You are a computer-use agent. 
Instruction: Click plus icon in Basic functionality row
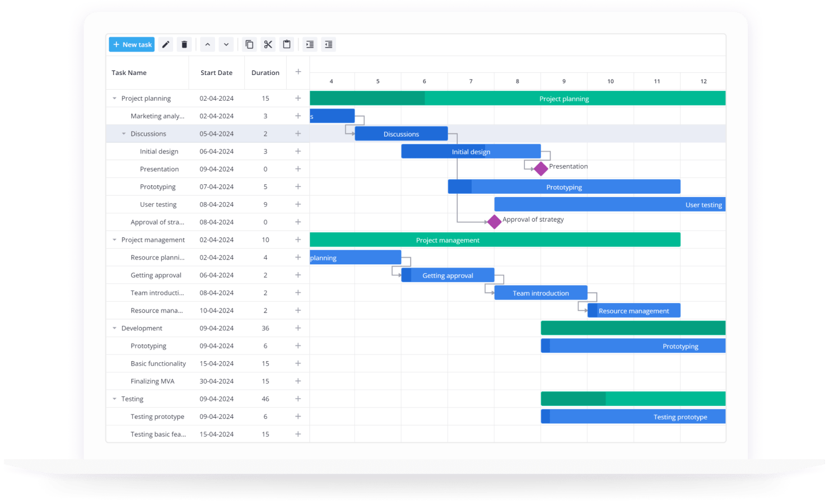(298, 363)
